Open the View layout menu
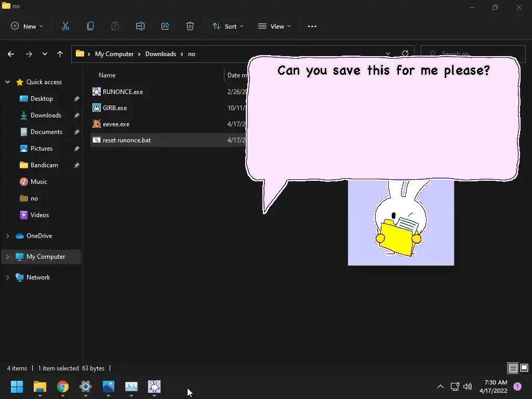The height and width of the screenshot is (399, 532). pyautogui.click(x=274, y=26)
